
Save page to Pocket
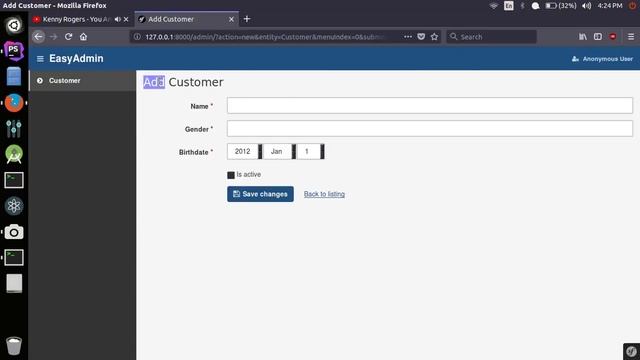point(421,37)
